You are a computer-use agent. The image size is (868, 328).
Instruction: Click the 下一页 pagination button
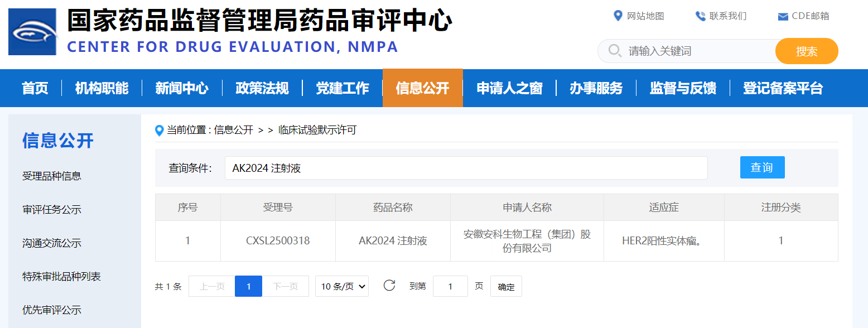(x=286, y=287)
